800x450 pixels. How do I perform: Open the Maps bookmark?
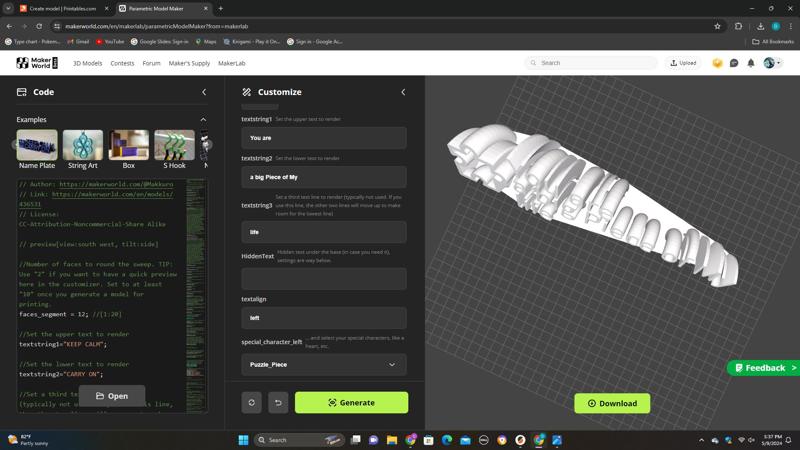point(206,42)
